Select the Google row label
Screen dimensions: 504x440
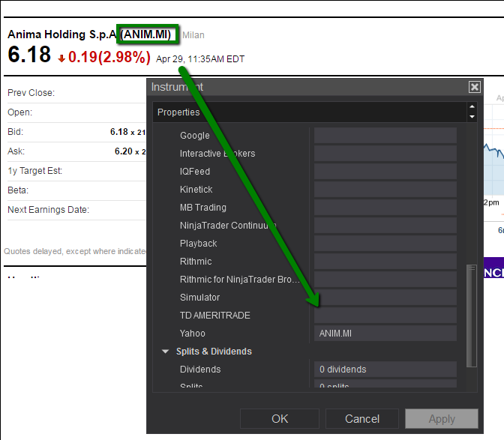coord(195,136)
